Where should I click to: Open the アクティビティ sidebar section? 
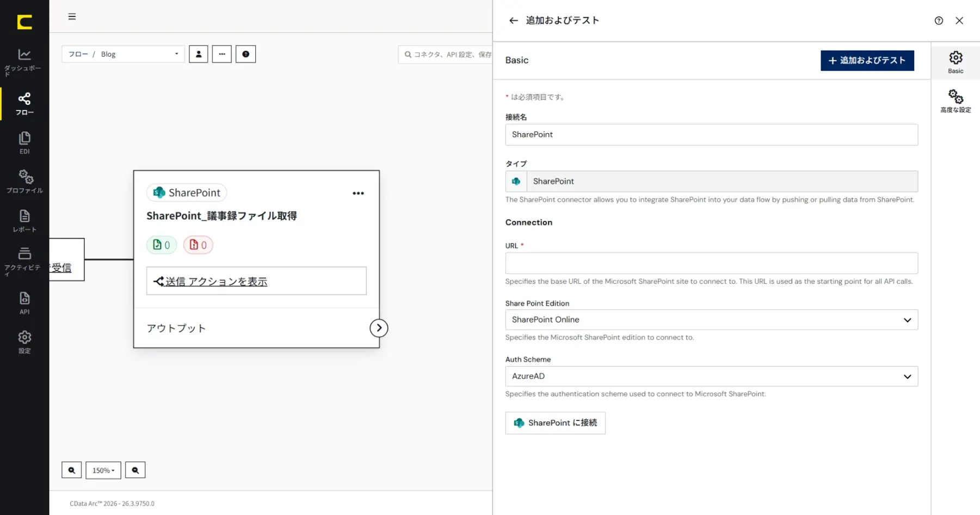click(x=24, y=262)
